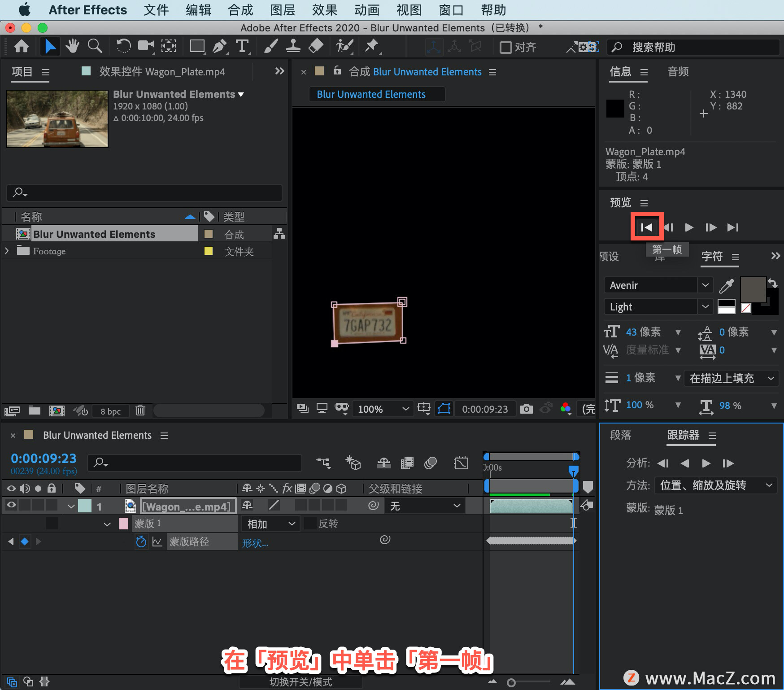Open the Graph Editor in timeline
Image resolution: width=784 pixels, height=690 pixels.
[x=461, y=463]
